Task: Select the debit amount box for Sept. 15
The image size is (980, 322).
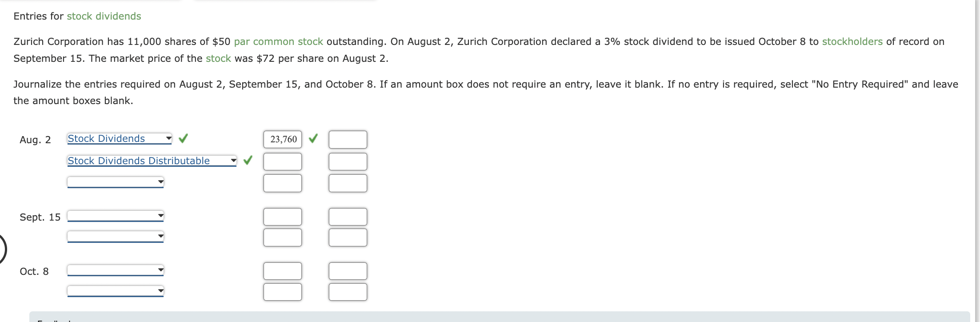Action: point(282,216)
